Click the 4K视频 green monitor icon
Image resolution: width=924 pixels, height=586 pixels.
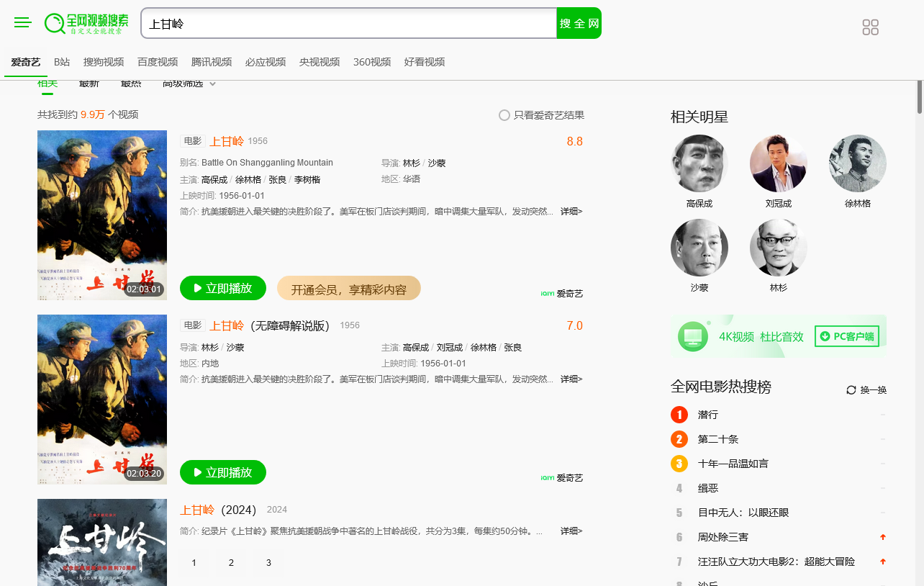tap(692, 336)
